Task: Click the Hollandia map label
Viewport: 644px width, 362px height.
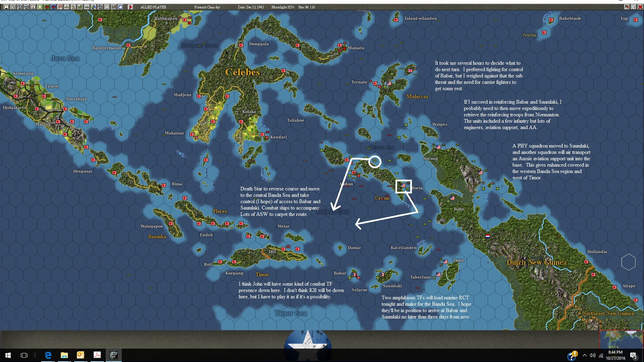Action: coord(597,252)
